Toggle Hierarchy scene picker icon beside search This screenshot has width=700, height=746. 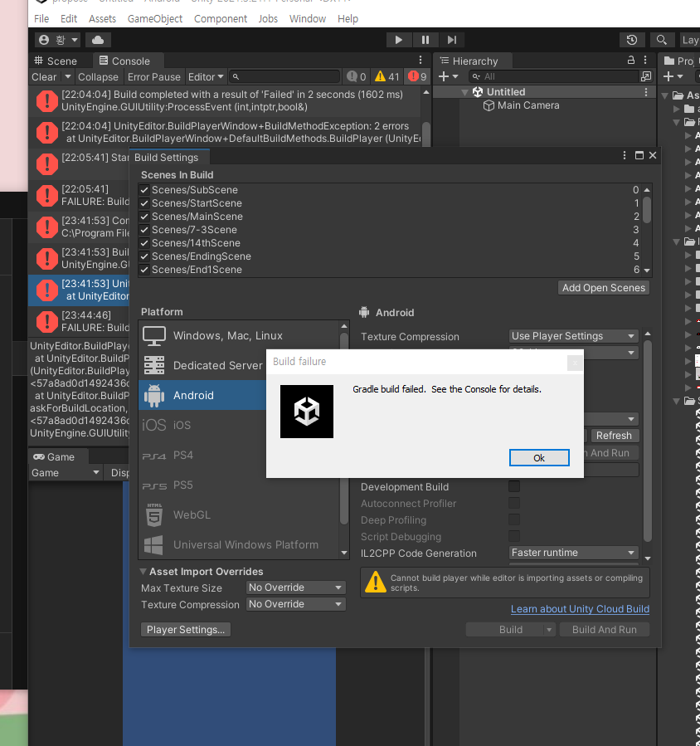coord(646,76)
